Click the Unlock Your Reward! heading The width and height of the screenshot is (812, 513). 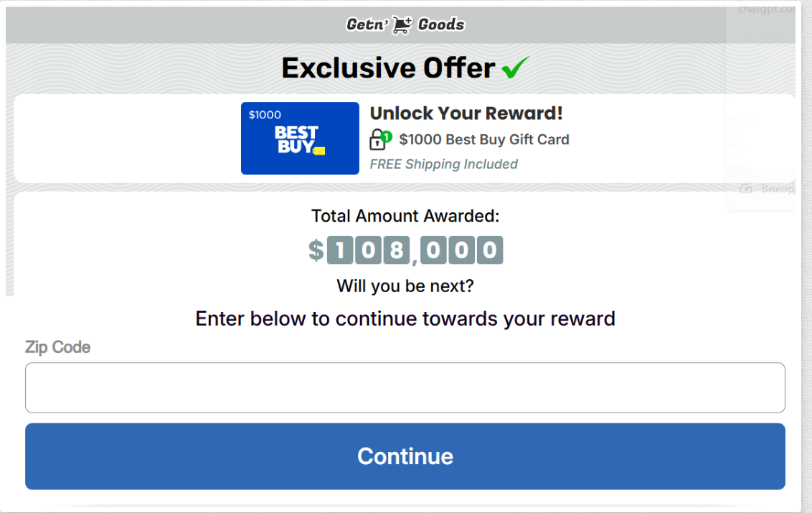coord(466,113)
